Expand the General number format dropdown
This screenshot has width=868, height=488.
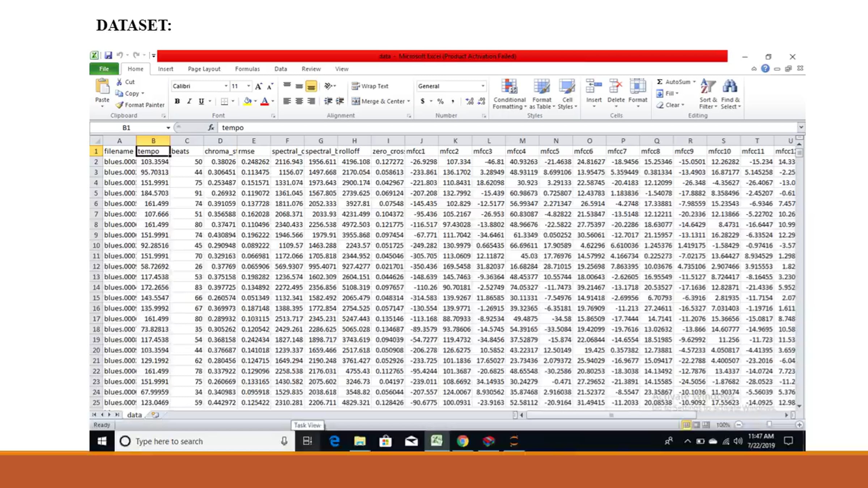(483, 86)
